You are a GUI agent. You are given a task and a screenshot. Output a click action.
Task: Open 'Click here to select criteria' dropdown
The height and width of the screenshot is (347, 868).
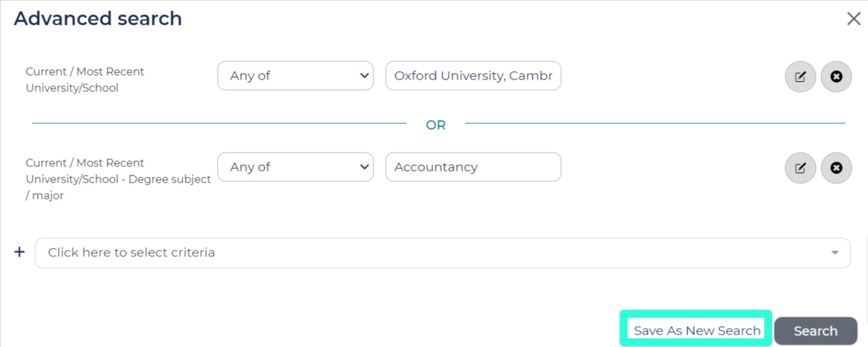[442, 252]
